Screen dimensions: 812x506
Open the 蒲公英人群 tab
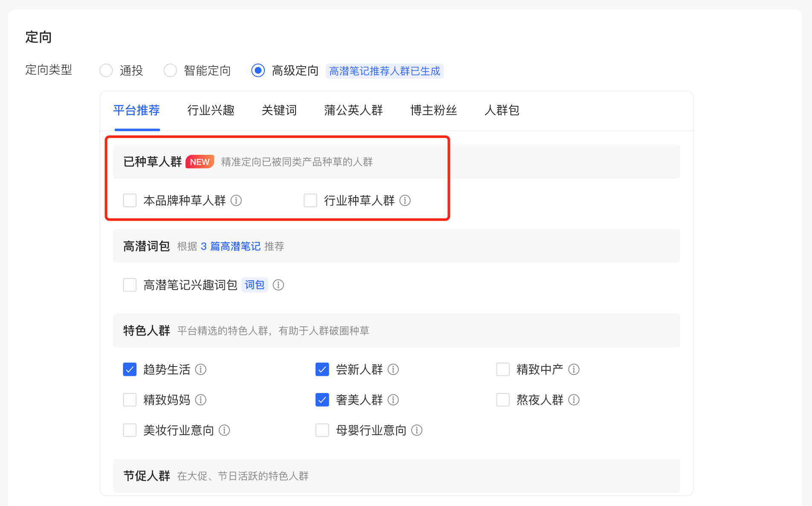pos(354,111)
